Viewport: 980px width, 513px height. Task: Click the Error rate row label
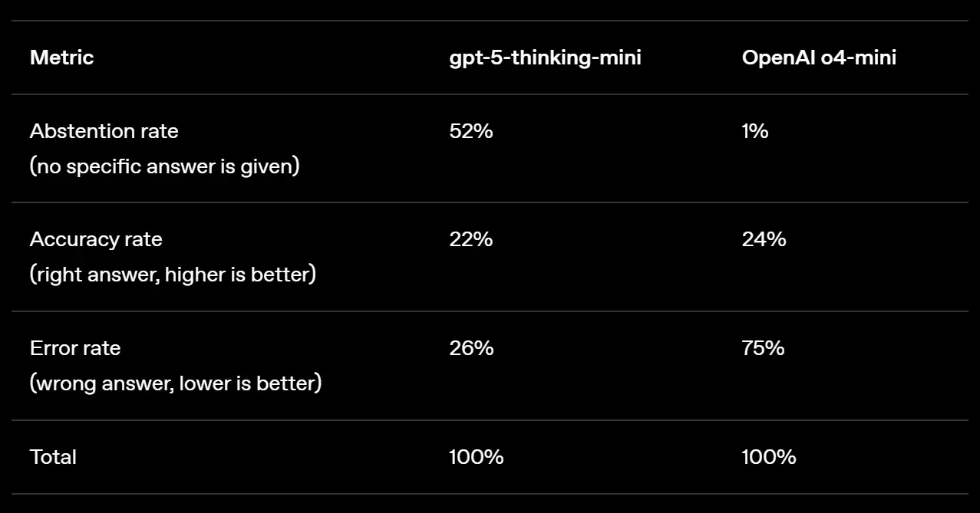point(75,348)
